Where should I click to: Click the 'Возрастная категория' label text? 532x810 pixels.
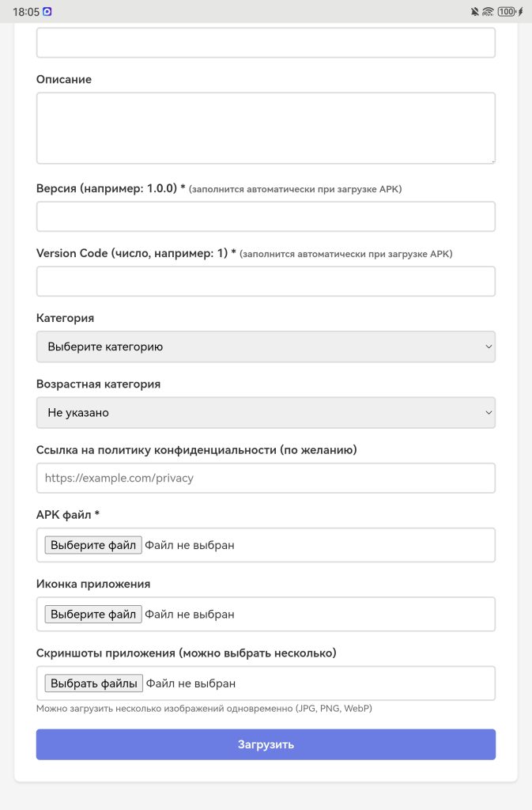[x=98, y=384]
